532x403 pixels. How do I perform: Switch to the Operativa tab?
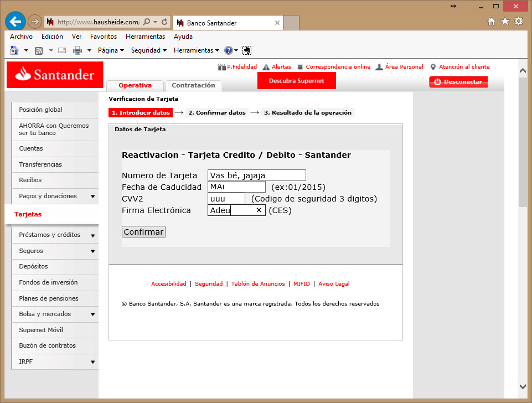click(x=135, y=85)
